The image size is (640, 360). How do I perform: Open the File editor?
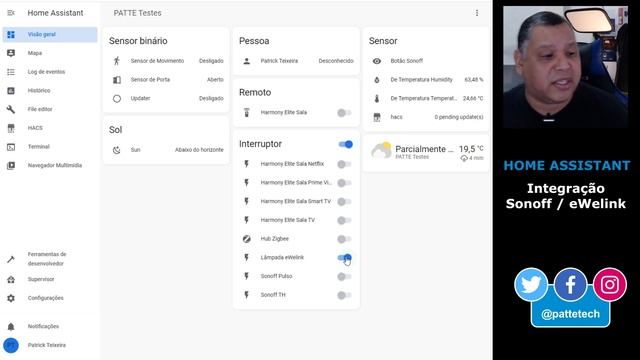tap(50, 109)
